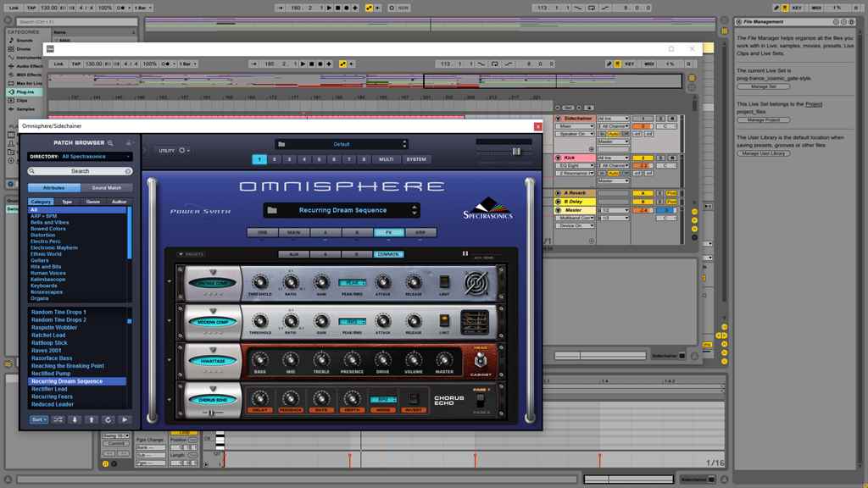This screenshot has height=488, width=868.
Task: Open the MULTI page
Action: coord(387,159)
